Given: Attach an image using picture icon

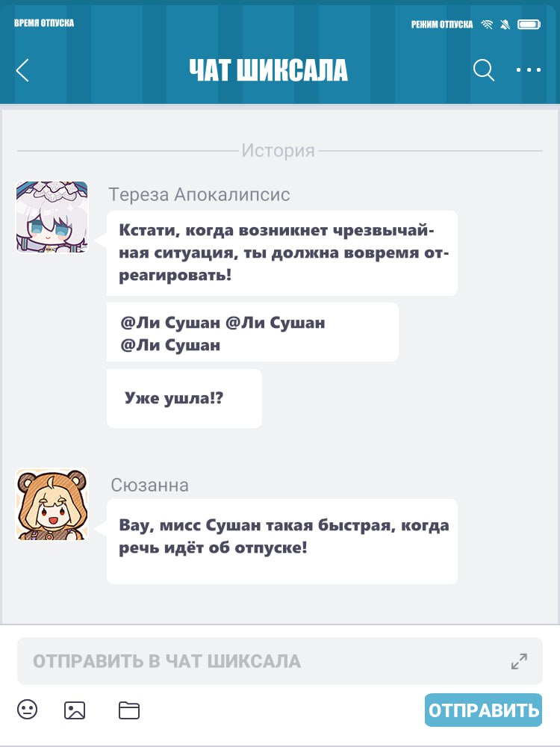Looking at the screenshot, I should pos(75,710).
